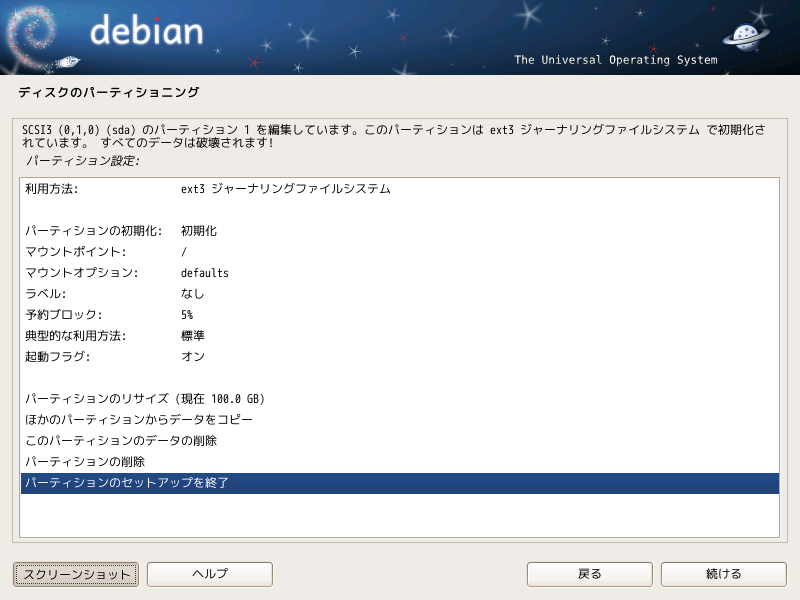Screen dimensions: 800x600
Task: Click the planet icon in banner
Action: 745,36
